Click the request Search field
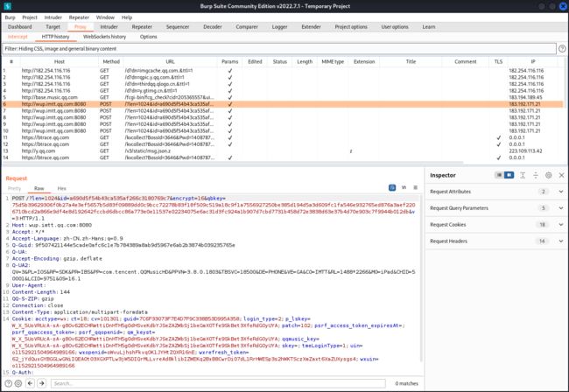Image resolution: width=569 pixels, height=392 pixels. (218, 383)
